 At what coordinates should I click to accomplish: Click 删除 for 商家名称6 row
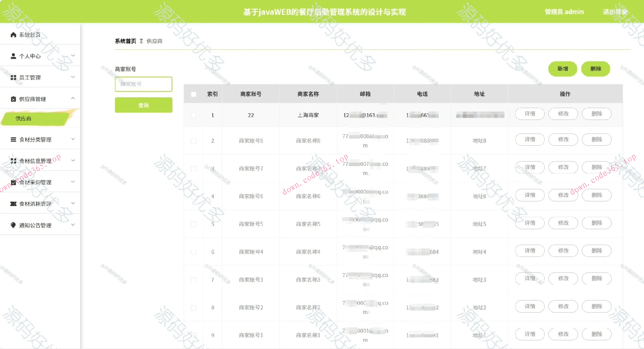[597, 195]
